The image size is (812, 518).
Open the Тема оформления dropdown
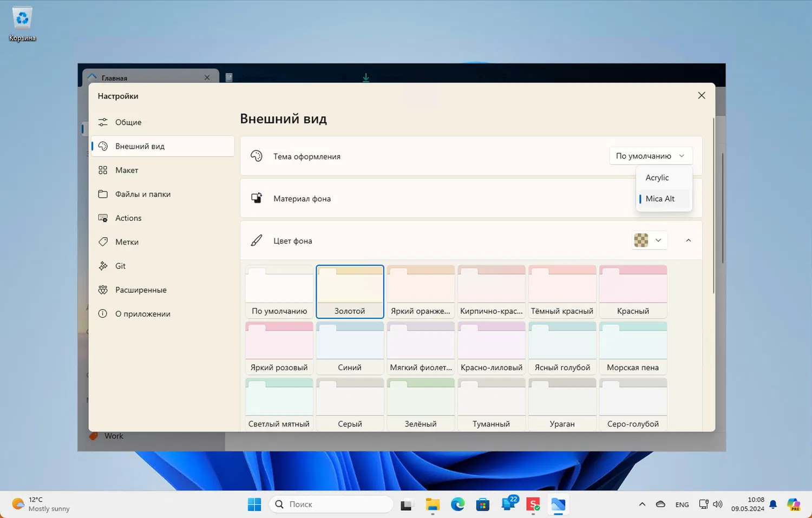(650, 156)
